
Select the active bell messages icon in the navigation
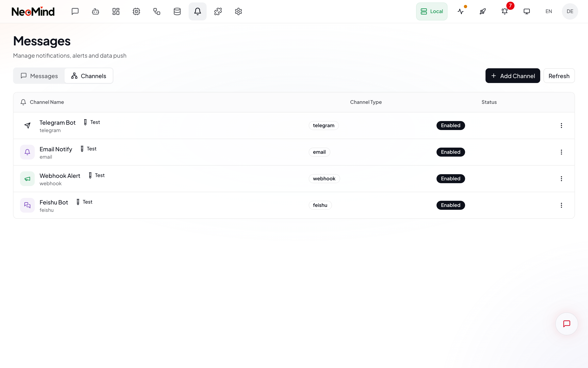(x=198, y=11)
